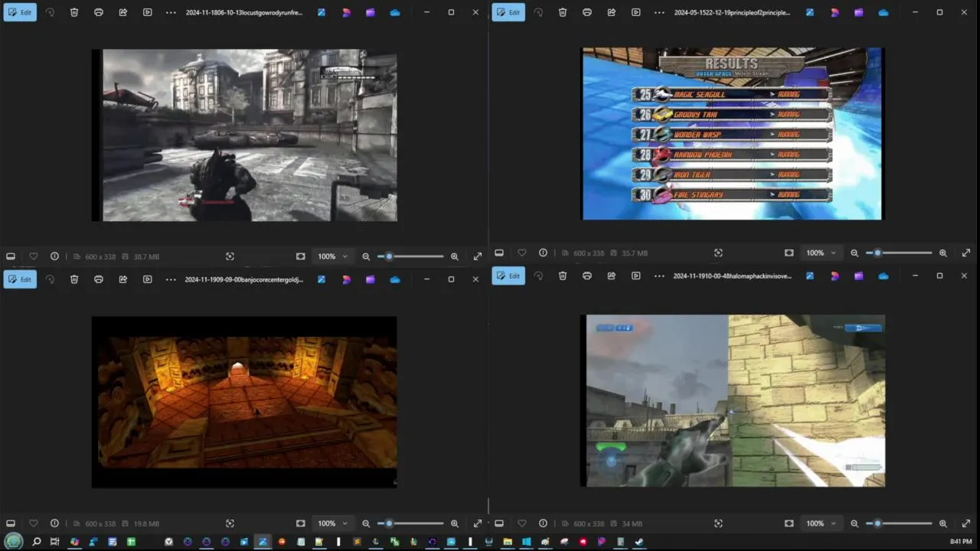Show file info for the 35.7 MB image
This screenshot has height=551, width=980.
[543, 253]
